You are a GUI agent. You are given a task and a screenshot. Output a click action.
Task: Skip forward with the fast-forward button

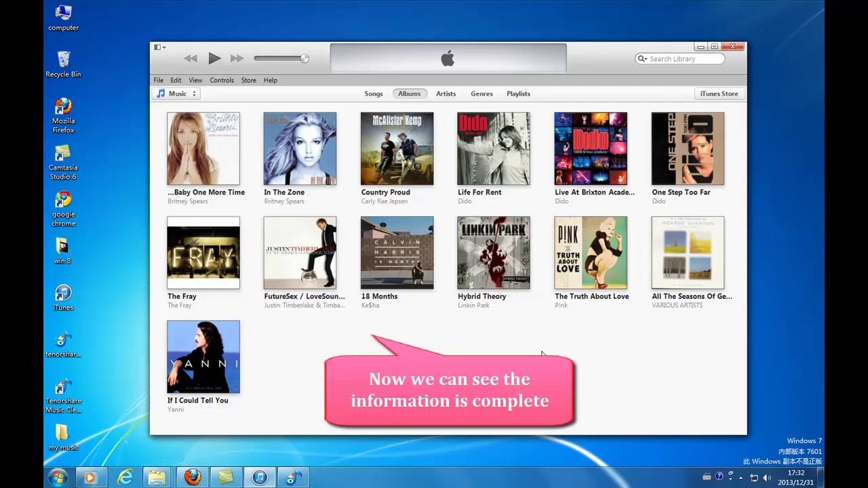pyautogui.click(x=237, y=59)
